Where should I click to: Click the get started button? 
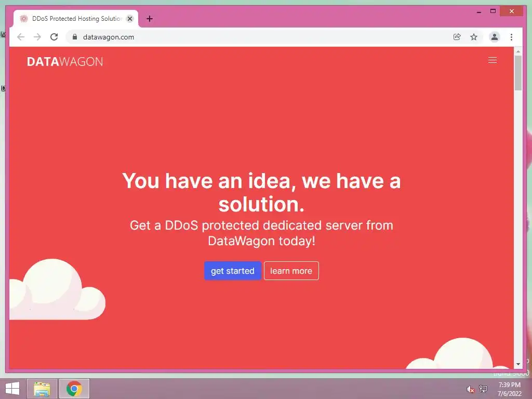(232, 271)
